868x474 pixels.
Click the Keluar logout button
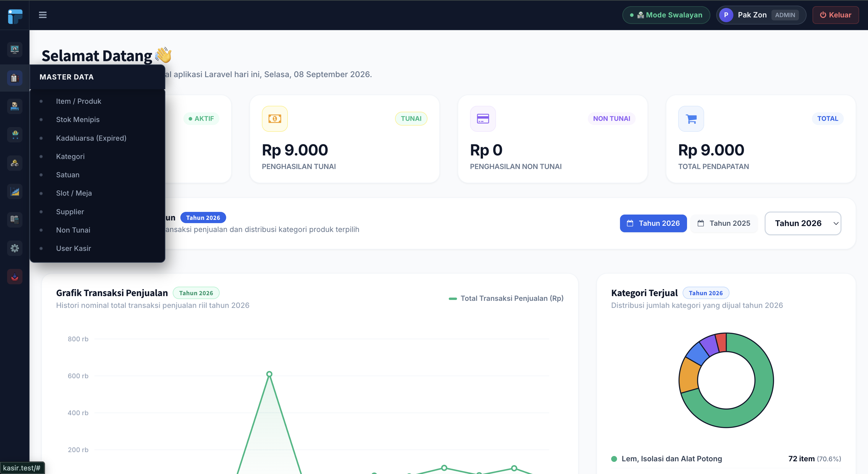coord(835,15)
